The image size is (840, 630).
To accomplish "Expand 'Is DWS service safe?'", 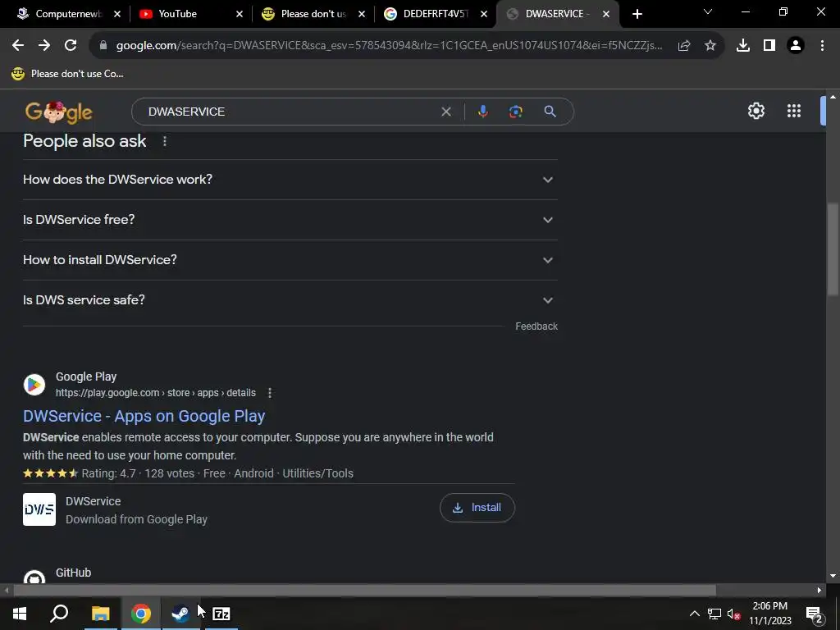I will point(290,300).
